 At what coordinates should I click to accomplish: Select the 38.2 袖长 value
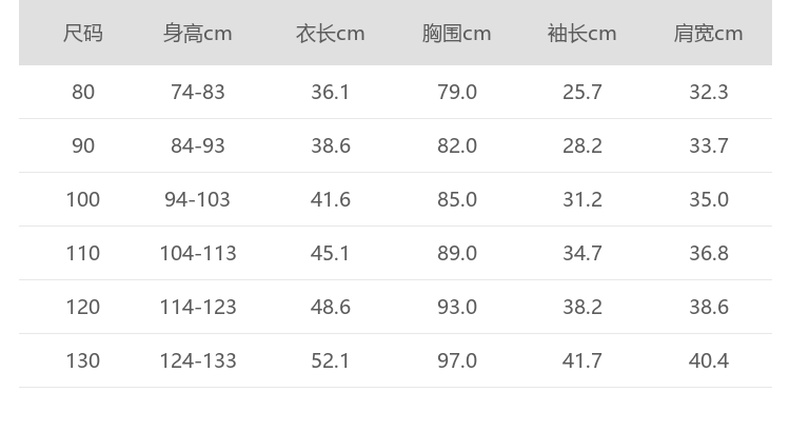582,307
